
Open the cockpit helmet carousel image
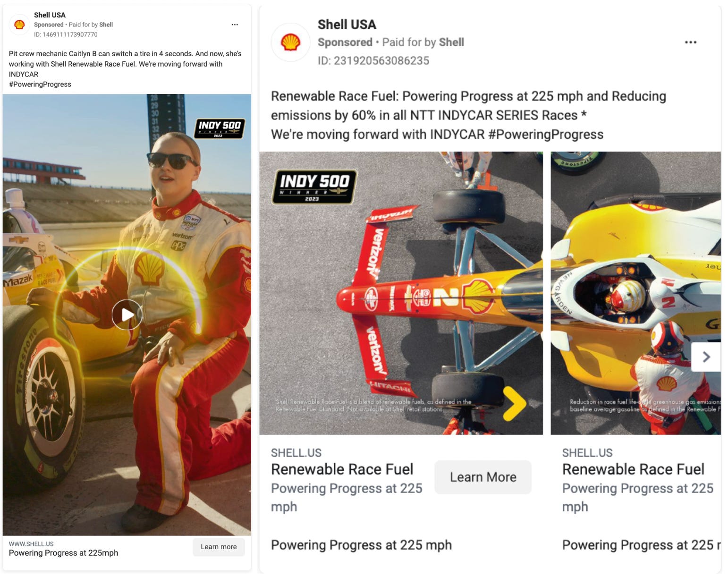[635, 293]
